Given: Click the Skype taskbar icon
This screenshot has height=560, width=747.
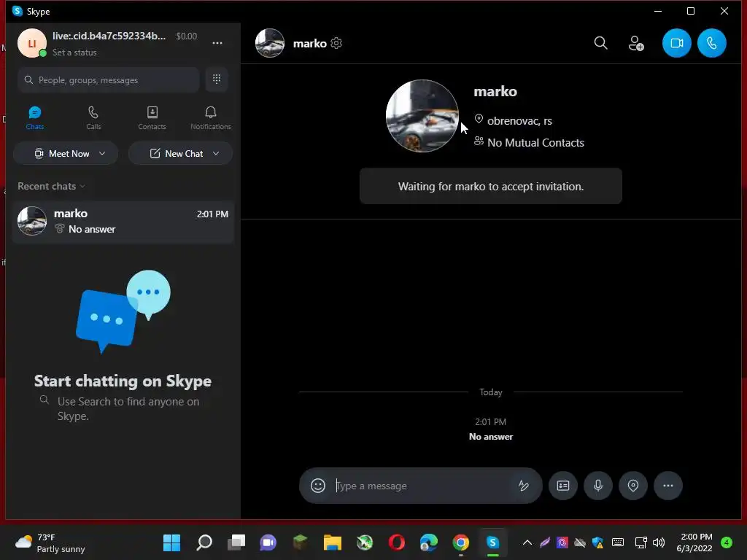Looking at the screenshot, I should point(492,542).
